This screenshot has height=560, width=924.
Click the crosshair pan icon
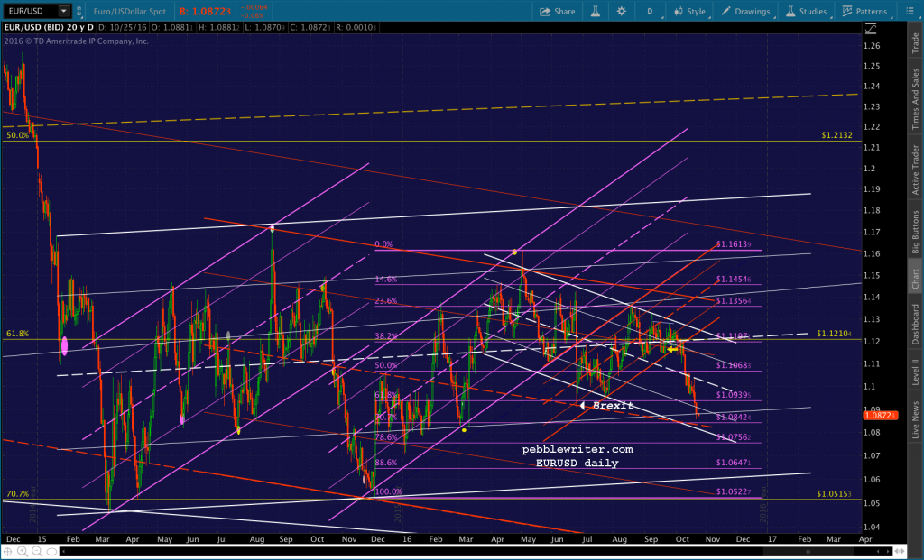(x=8, y=552)
